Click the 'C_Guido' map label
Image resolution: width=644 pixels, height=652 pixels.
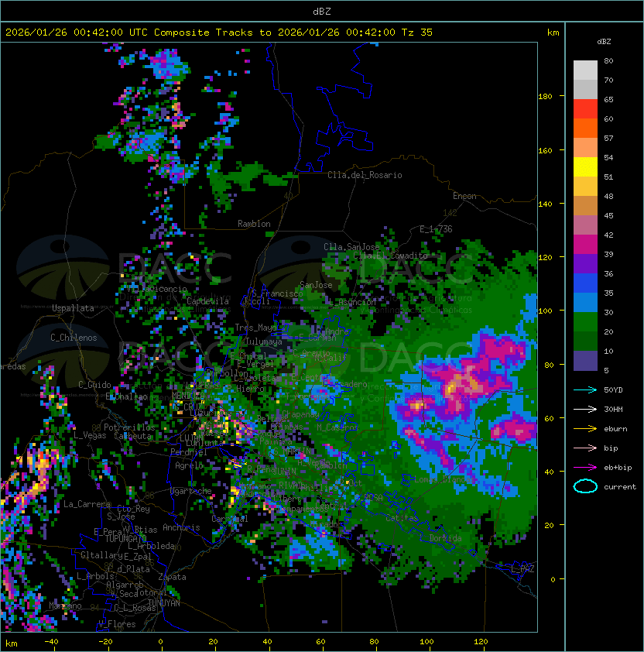click(x=94, y=385)
